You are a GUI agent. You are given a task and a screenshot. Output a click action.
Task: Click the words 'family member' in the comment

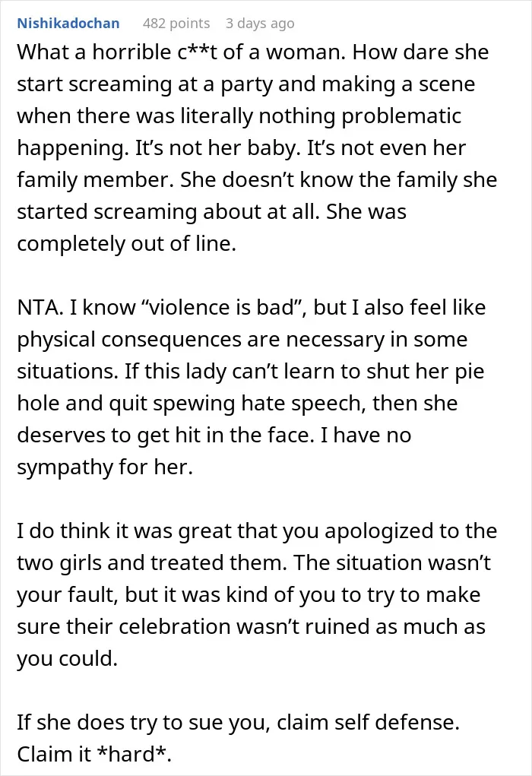[x=93, y=179]
